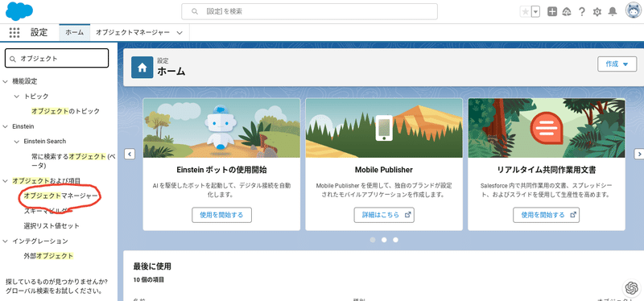
Task: Open the user avatar profile menu
Action: coord(633,11)
